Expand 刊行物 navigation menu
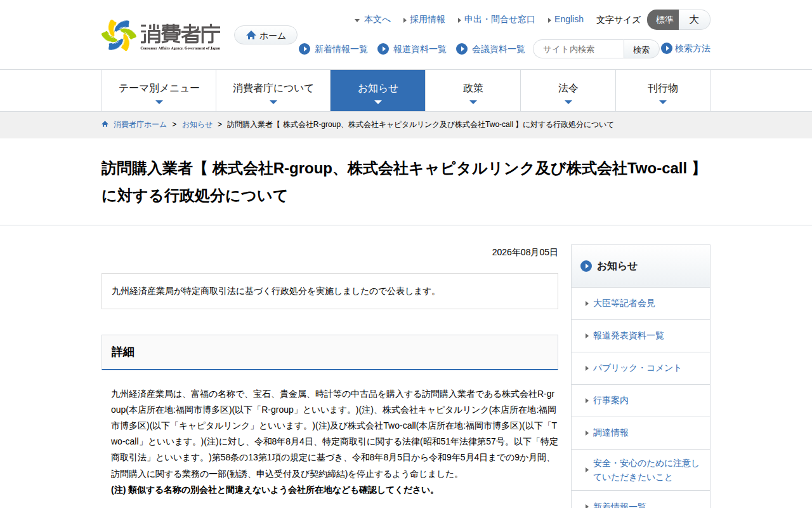 [663, 90]
